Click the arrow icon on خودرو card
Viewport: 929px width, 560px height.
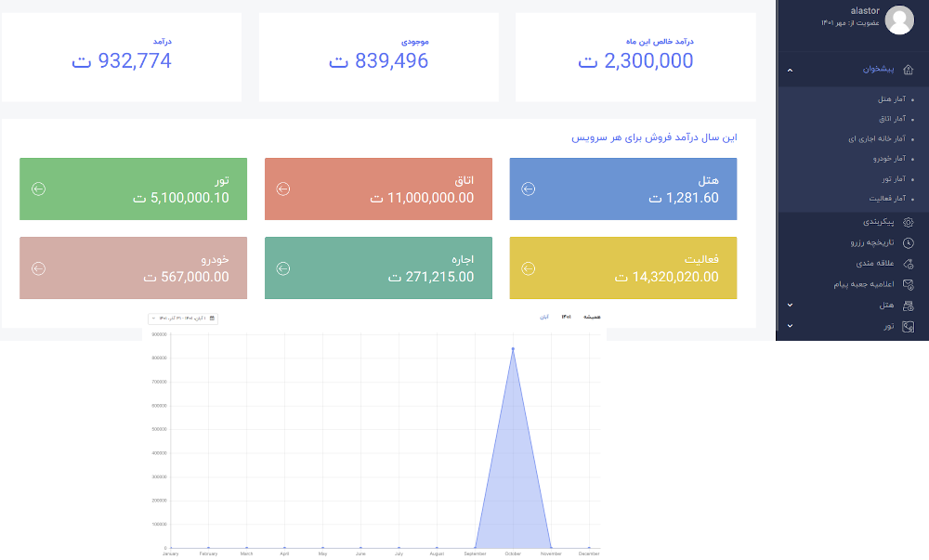coord(38,267)
